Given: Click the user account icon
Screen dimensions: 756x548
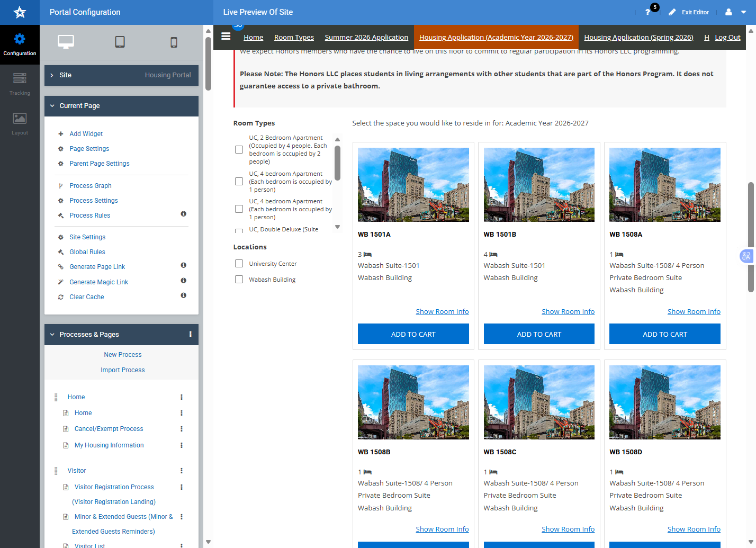Looking at the screenshot, I should click(x=728, y=12).
